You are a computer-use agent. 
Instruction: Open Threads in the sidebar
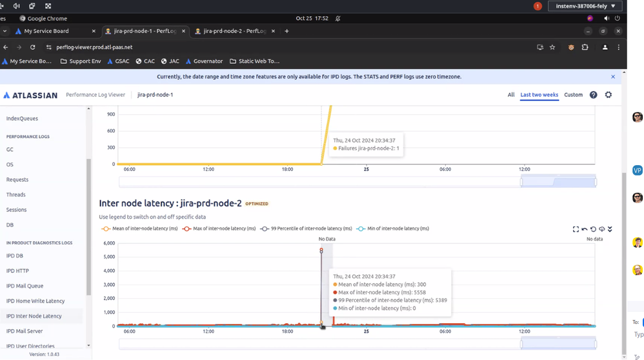[x=16, y=195]
